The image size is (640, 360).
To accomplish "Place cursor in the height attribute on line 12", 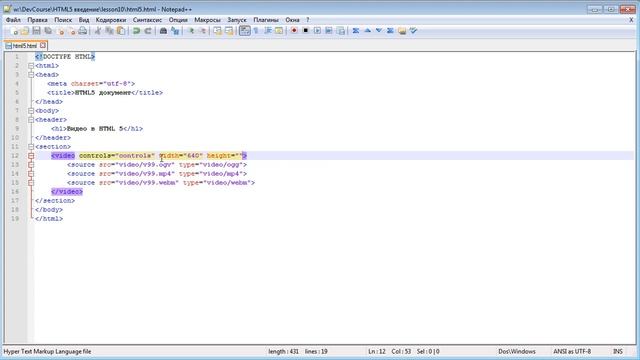I will tap(224, 156).
